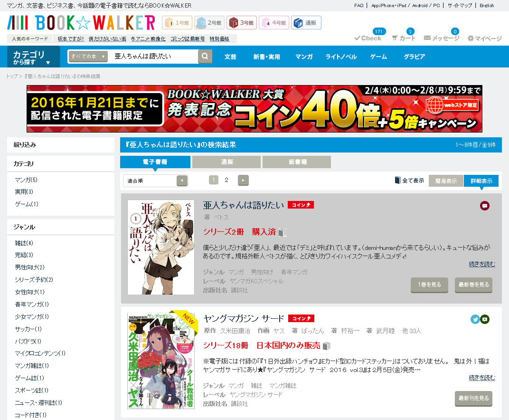The width and height of the screenshot is (509, 420).
Task: Click the 全て表示 book icon option
Action: point(409,180)
